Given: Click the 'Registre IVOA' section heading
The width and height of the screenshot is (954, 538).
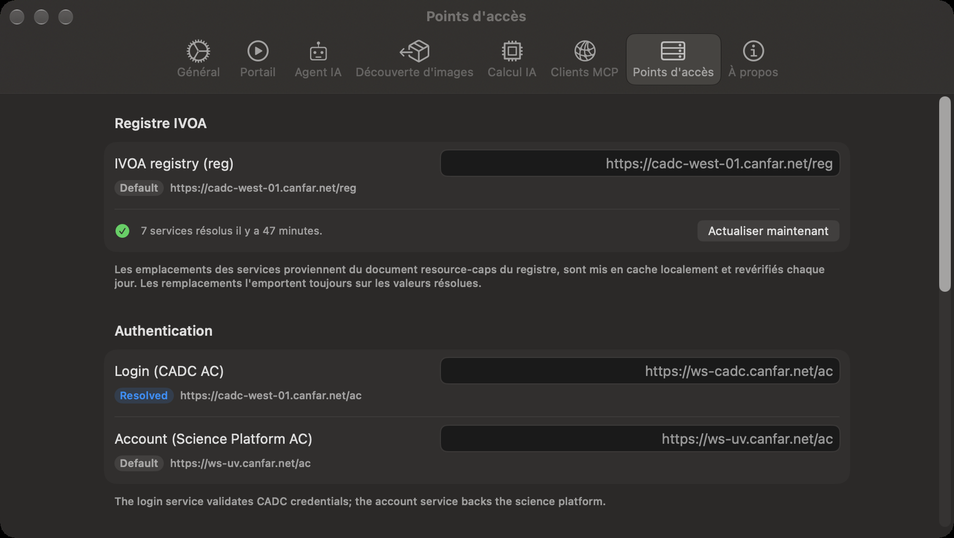Looking at the screenshot, I should click(161, 123).
